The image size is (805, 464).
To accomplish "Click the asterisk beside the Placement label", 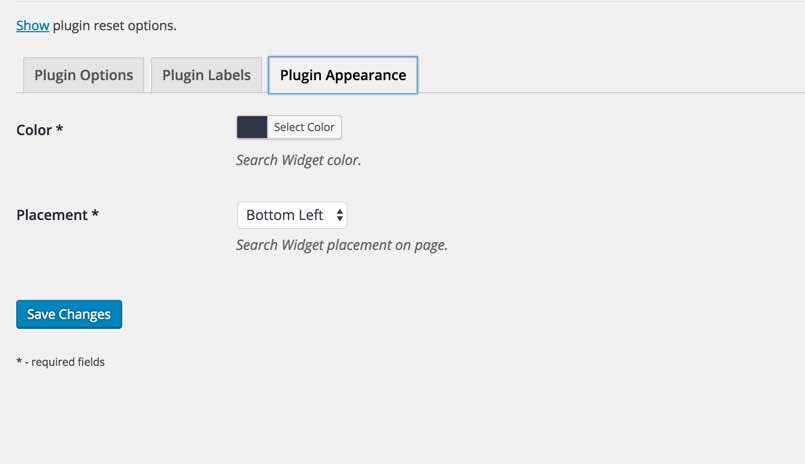I will pyautogui.click(x=95, y=214).
